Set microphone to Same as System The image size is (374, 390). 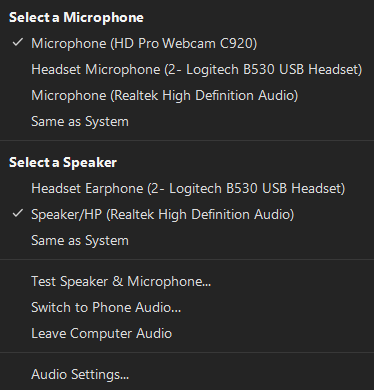(187, 121)
